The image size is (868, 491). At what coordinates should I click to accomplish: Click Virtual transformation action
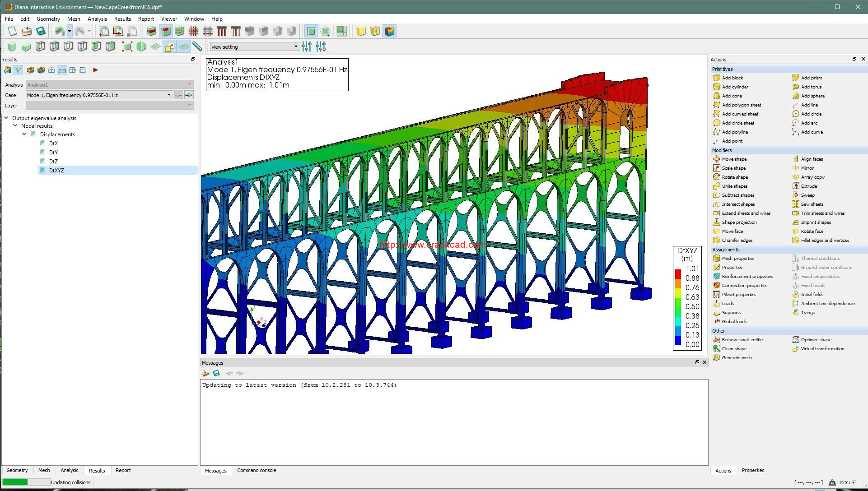point(822,348)
